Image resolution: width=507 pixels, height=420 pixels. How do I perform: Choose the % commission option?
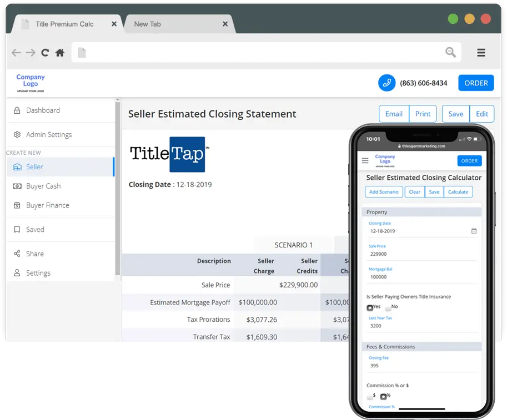[384, 396]
